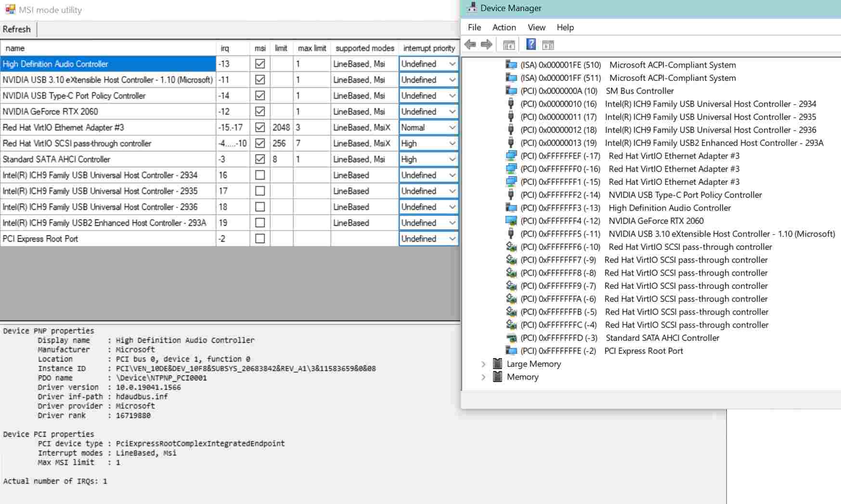Viewport: 841px width, 504px height.
Task: Click the Help question-mark toolbar icon
Action: 531,45
